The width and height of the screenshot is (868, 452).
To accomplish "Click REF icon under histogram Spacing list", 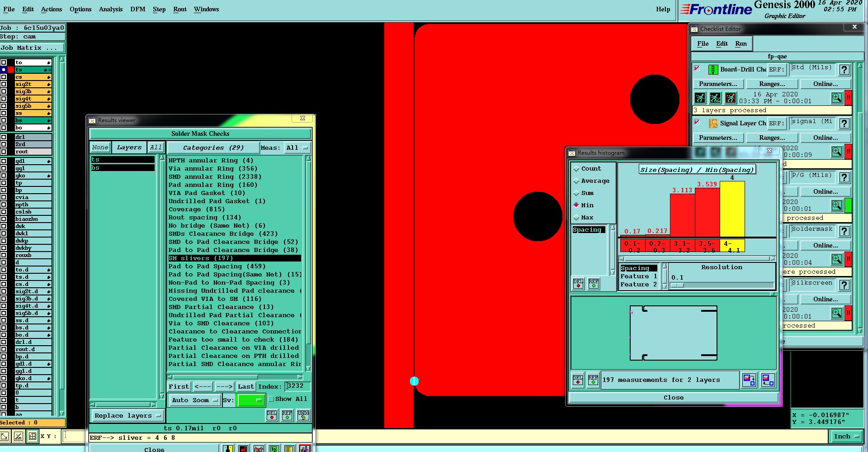I will [x=594, y=284].
